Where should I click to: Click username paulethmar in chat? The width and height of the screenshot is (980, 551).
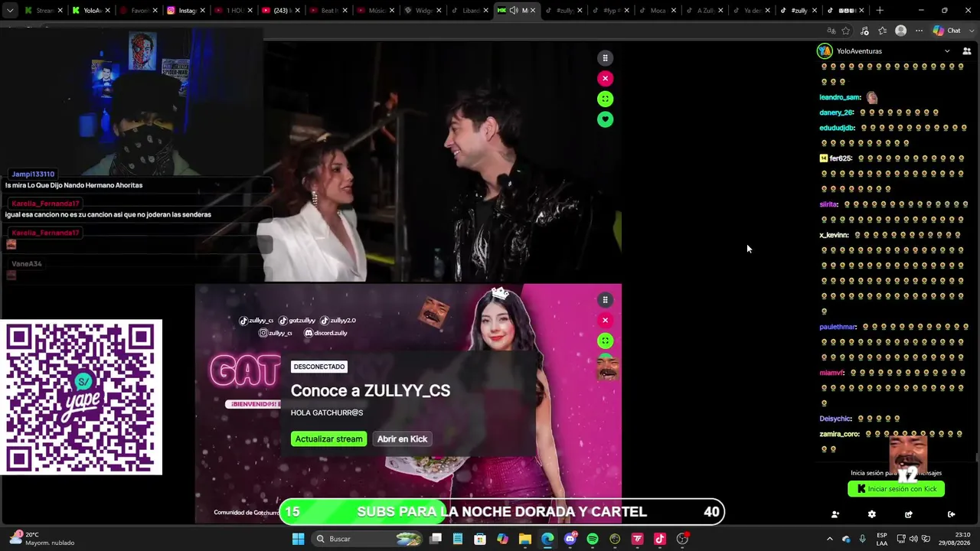[838, 327]
